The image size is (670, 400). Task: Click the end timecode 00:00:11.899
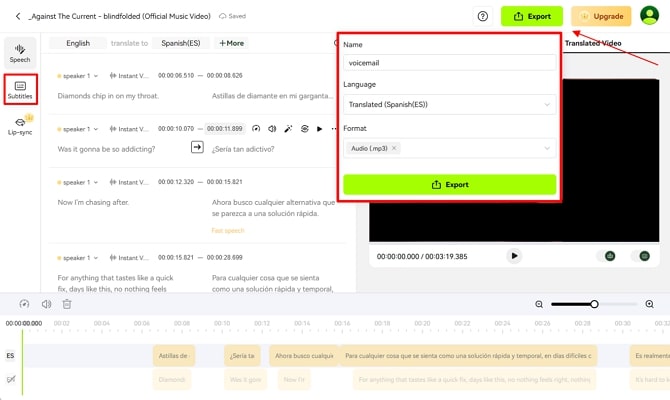pos(225,129)
